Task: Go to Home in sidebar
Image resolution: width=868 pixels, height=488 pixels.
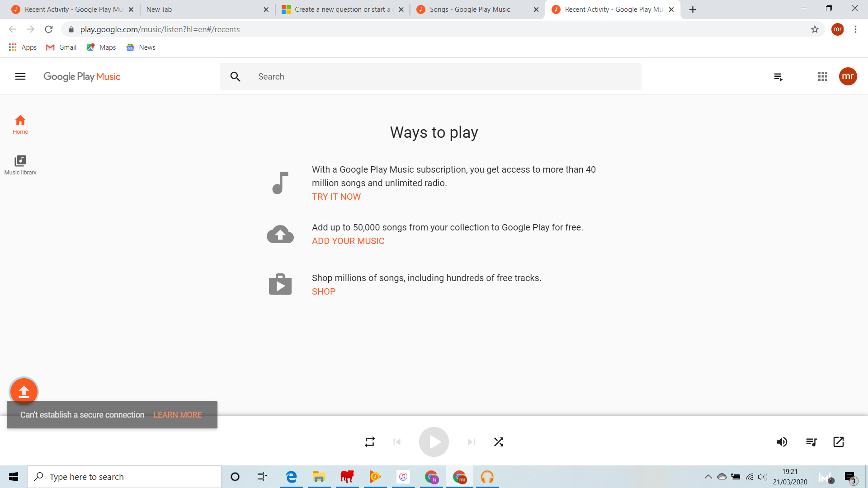Action: 20,125
